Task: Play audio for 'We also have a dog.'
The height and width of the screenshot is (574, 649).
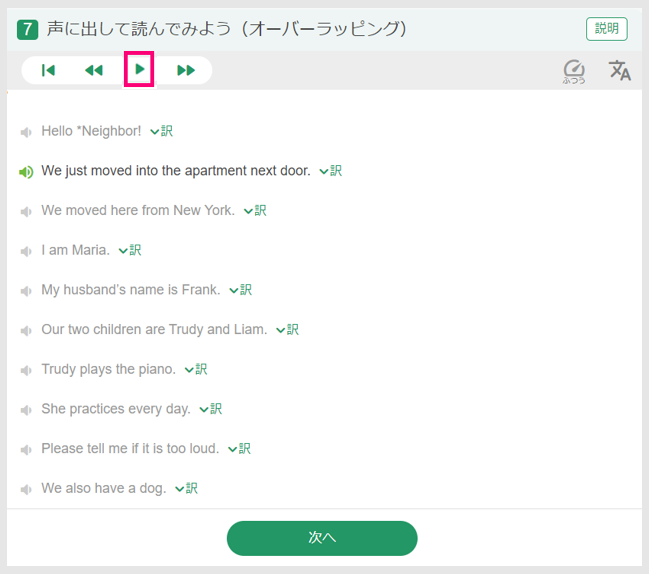Action: pyautogui.click(x=26, y=490)
